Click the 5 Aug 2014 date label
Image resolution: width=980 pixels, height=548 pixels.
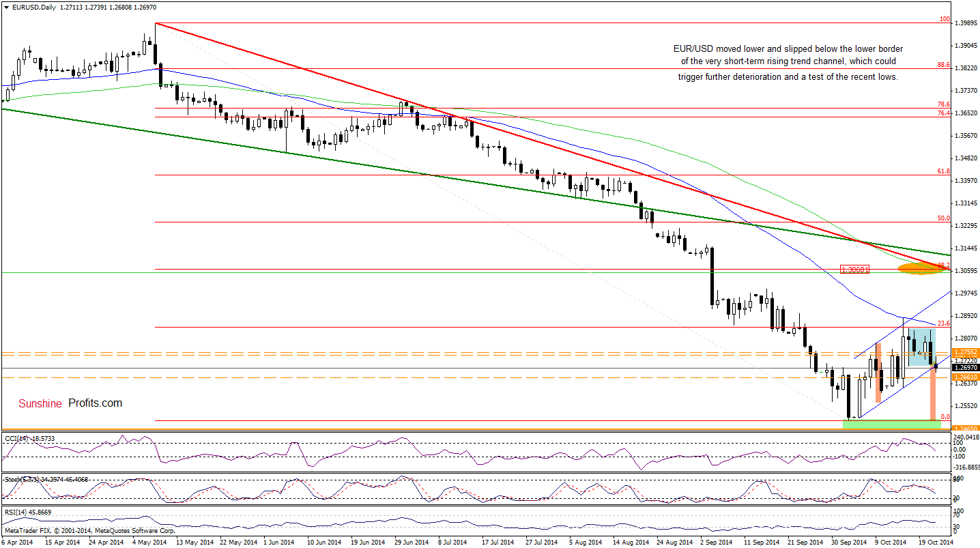[x=586, y=542]
